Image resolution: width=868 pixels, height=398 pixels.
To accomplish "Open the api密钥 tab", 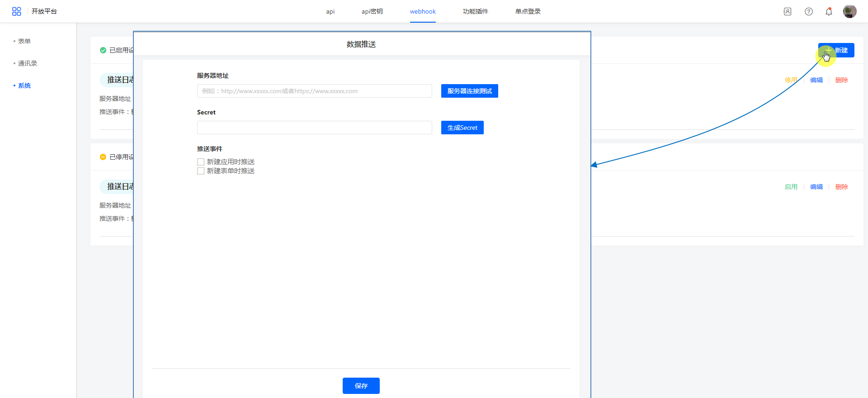I will click(x=372, y=12).
